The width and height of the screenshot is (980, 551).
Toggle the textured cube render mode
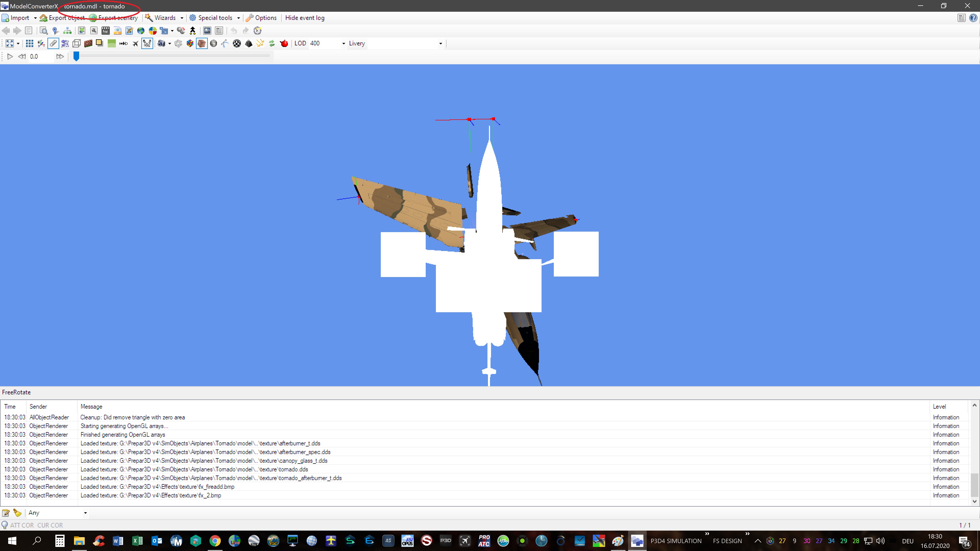tap(202, 43)
